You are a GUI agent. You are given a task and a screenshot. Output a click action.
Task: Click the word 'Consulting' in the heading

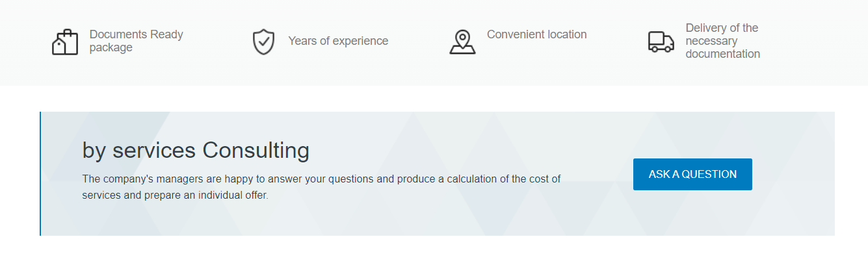tap(256, 151)
